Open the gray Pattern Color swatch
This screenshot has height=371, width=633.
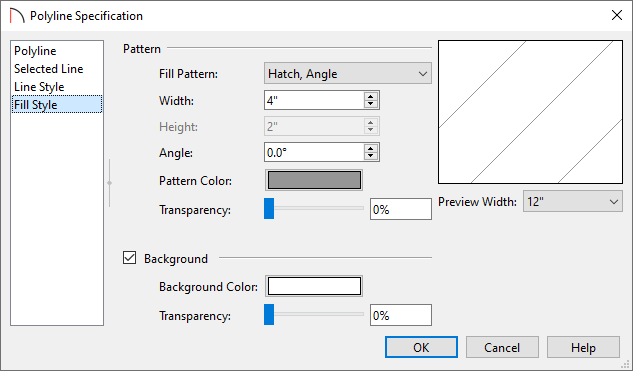[314, 180]
